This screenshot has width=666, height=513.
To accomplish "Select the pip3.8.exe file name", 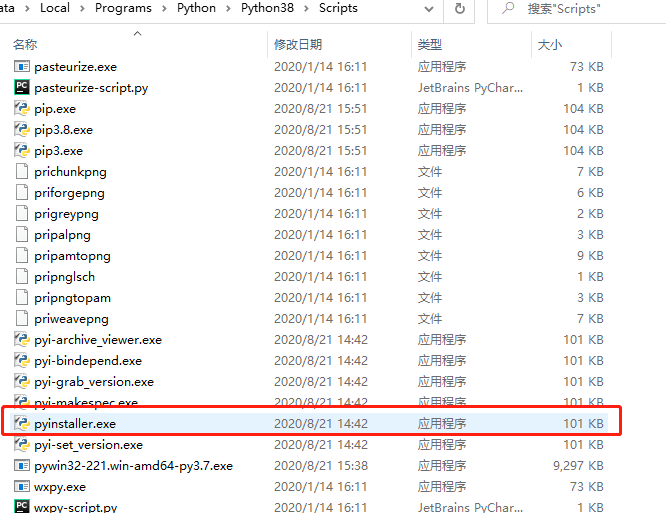I will (x=64, y=130).
